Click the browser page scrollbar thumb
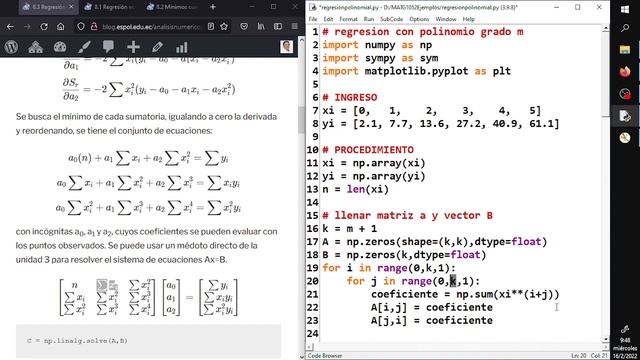 (302, 120)
